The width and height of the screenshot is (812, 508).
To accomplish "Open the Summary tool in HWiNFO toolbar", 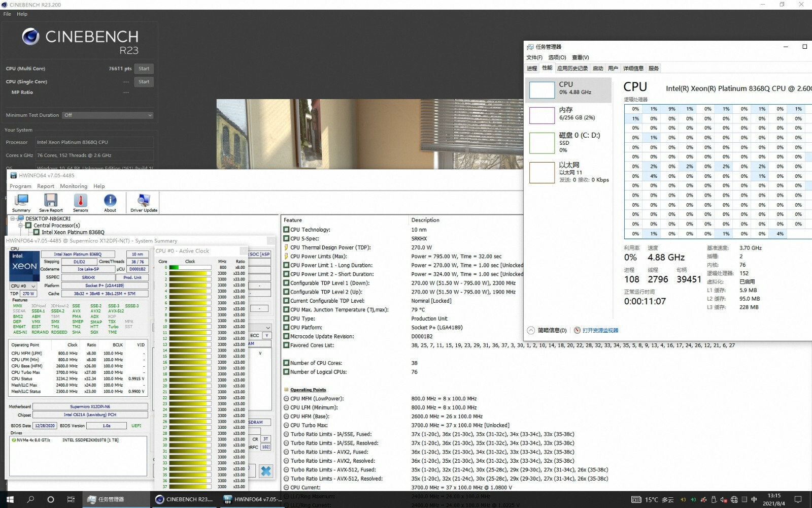I will coord(21,203).
